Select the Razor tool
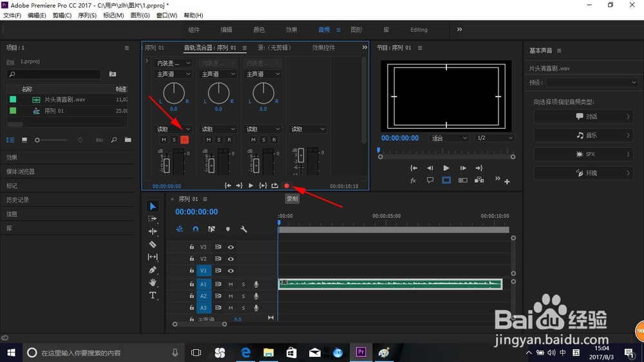 click(153, 245)
